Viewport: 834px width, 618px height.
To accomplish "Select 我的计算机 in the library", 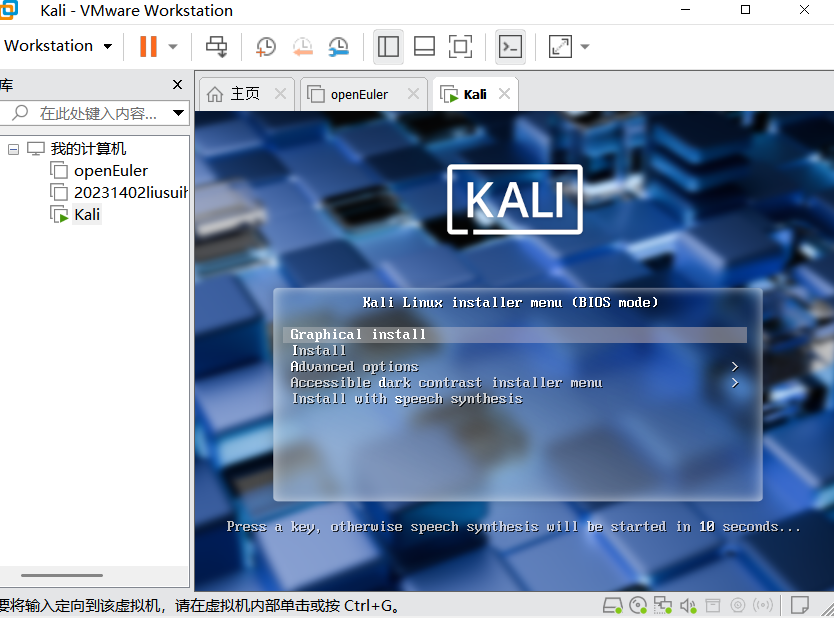I will click(x=88, y=149).
